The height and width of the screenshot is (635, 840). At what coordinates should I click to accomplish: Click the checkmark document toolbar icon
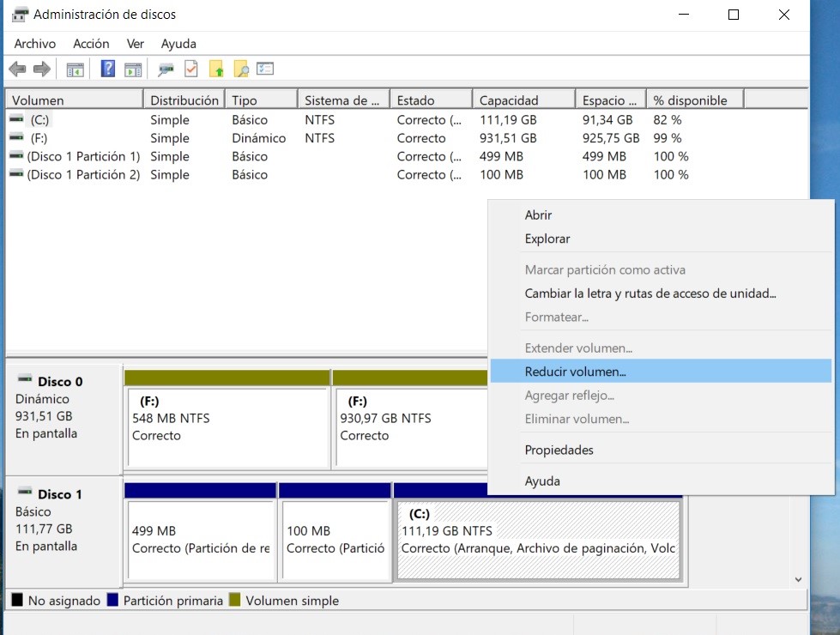point(191,70)
